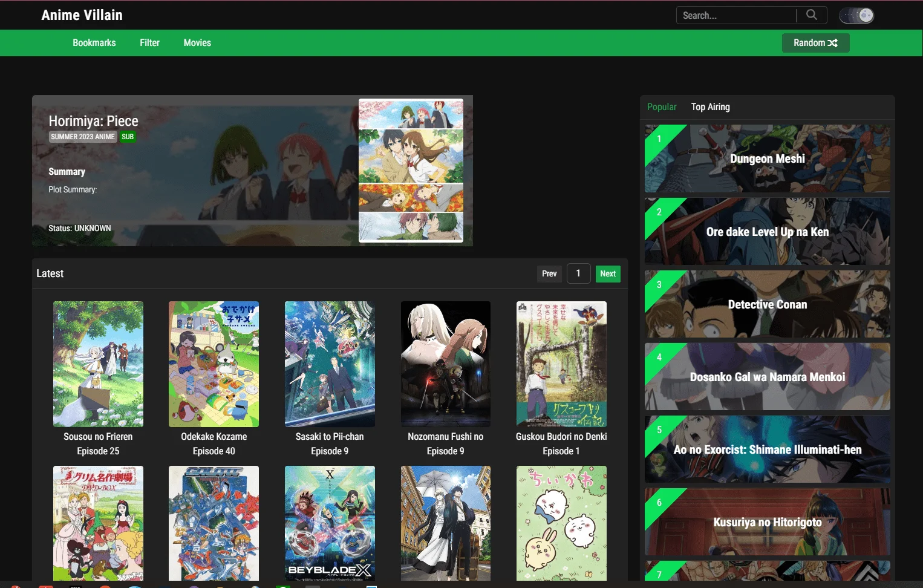Viewport: 923px width, 588px height.
Task: Click the Odekake Kozame title text
Action: [214, 437]
